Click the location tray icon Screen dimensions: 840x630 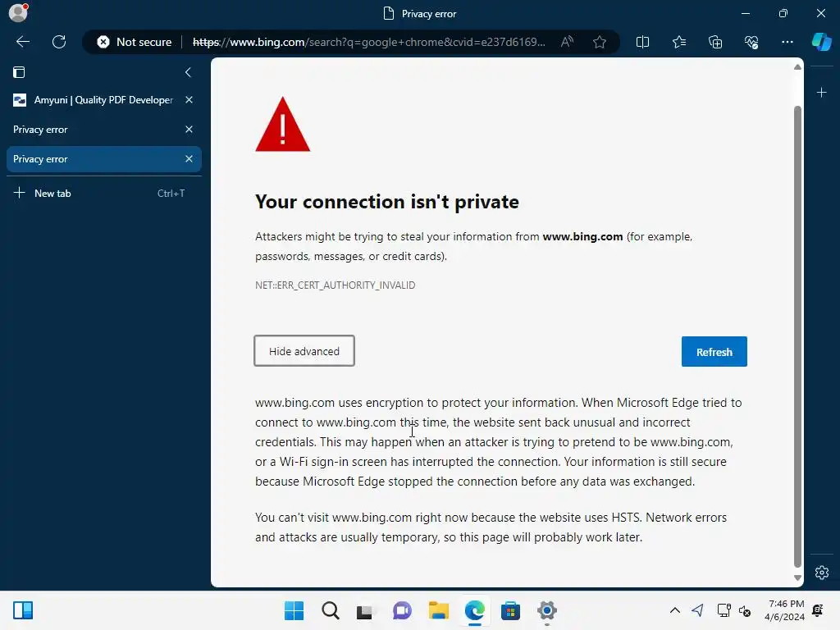click(x=697, y=610)
